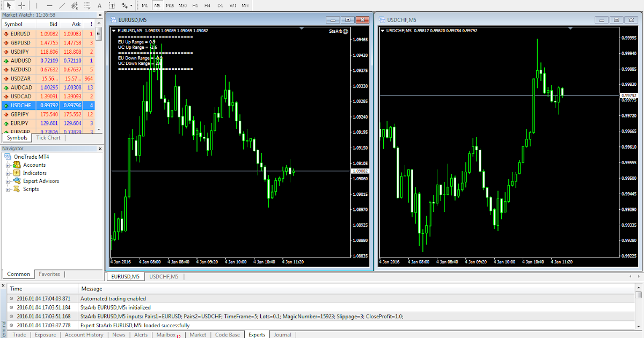The width and height of the screenshot is (644, 338).
Task: Pick the horizontal line drawing tool
Action: [49, 5]
